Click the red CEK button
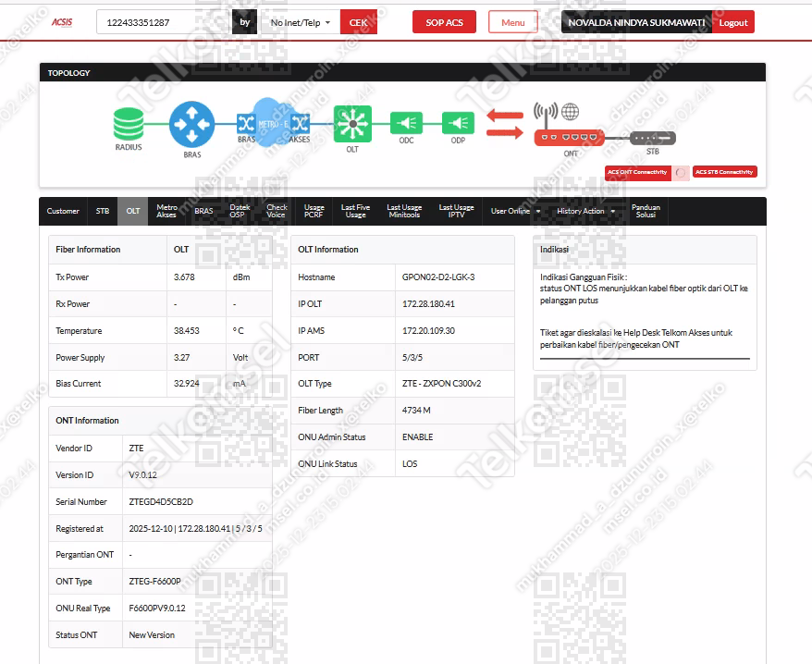Screen dimensions: 812x664 click(358, 22)
